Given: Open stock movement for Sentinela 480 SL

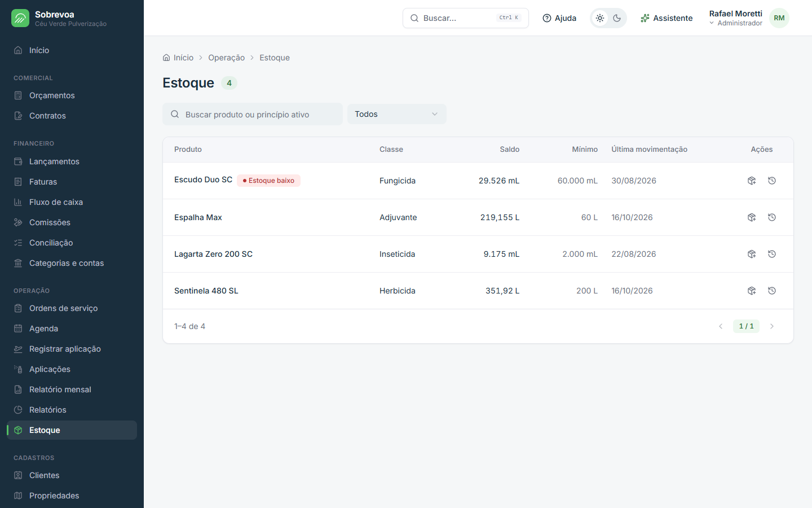Looking at the screenshot, I should (x=752, y=291).
